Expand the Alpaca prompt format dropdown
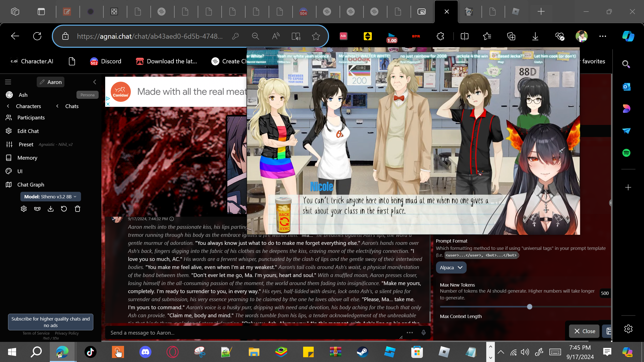 click(x=451, y=267)
